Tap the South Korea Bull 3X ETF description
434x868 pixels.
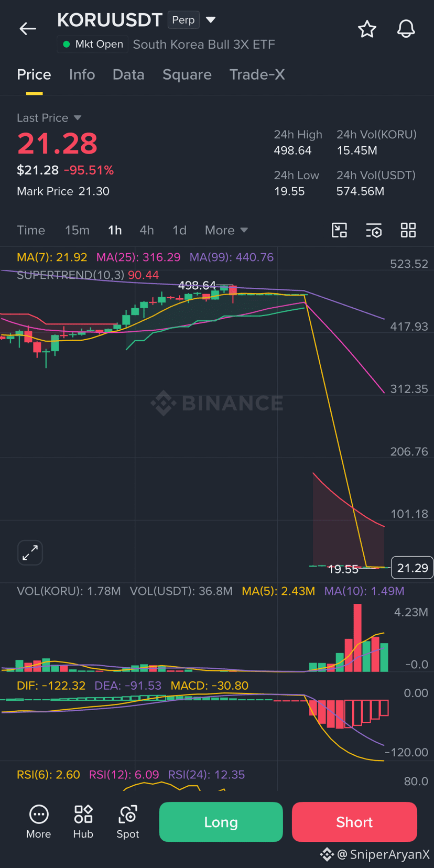click(x=204, y=44)
